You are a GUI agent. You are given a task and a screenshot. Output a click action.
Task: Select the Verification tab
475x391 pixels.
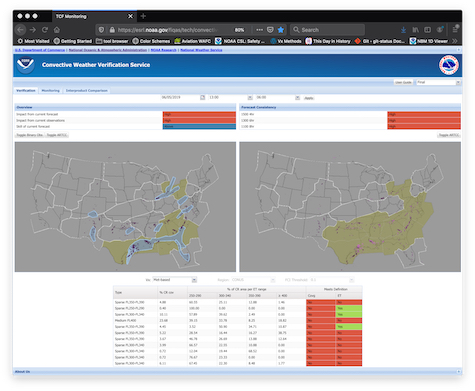point(26,90)
